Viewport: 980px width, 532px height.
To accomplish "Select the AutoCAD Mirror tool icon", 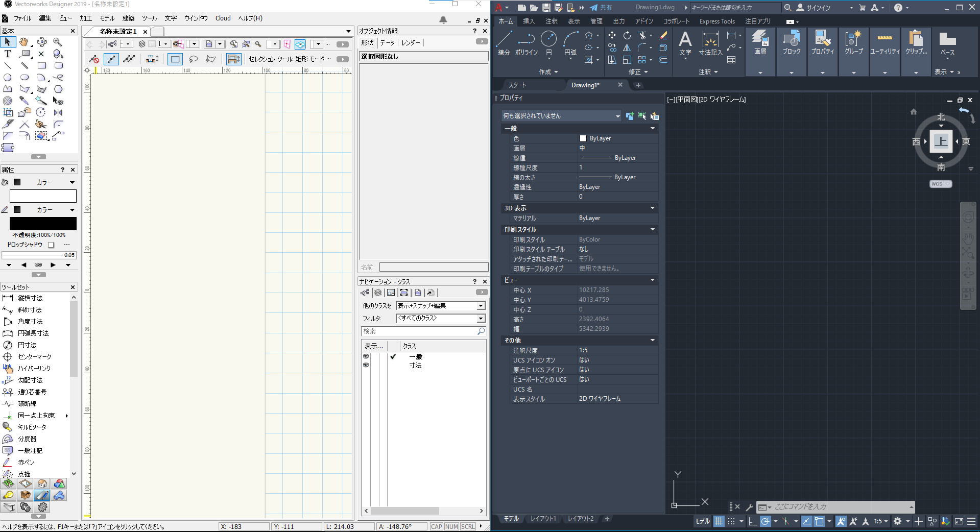I will pos(627,47).
